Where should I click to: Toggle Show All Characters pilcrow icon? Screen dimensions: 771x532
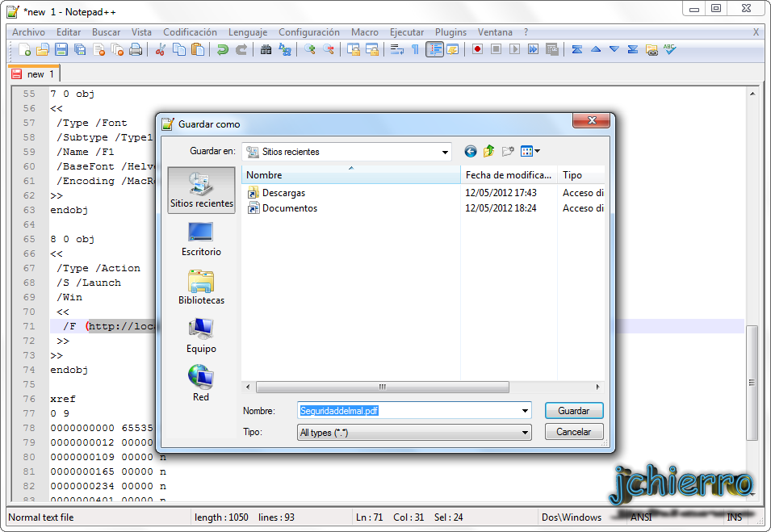416,50
